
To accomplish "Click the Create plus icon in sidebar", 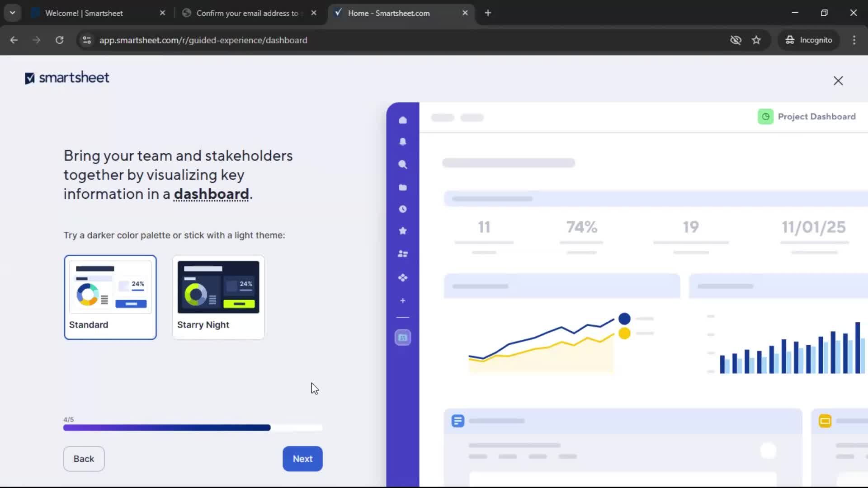I will coord(402,300).
